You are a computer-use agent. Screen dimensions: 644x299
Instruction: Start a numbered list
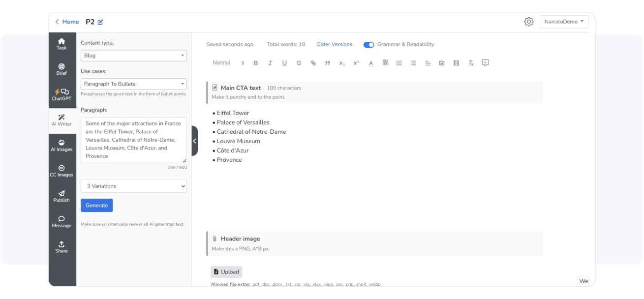coord(399,63)
